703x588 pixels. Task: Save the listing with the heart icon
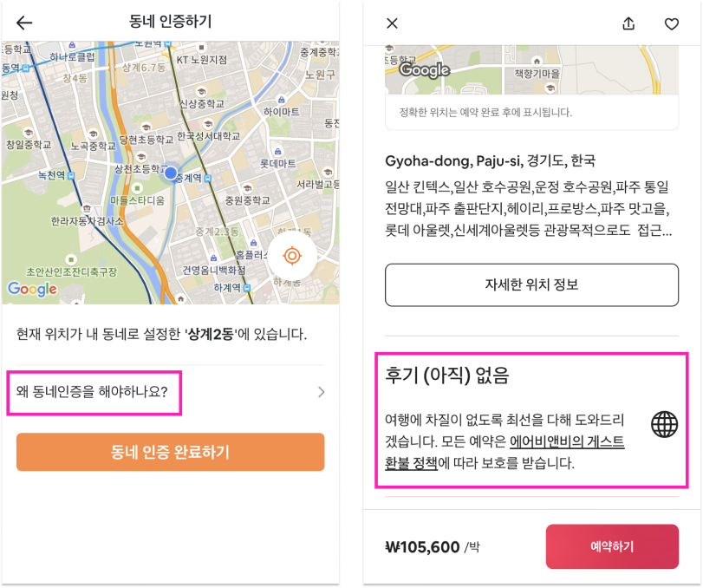672,23
